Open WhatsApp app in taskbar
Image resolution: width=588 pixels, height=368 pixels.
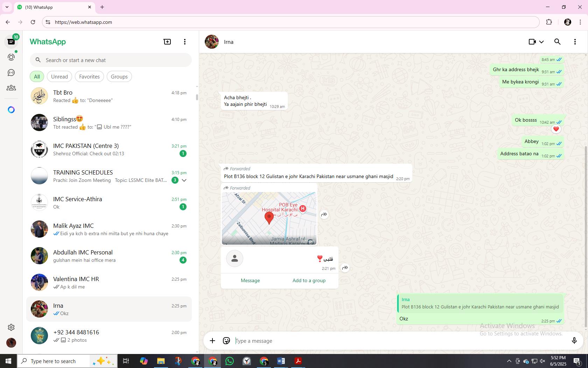click(x=230, y=361)
